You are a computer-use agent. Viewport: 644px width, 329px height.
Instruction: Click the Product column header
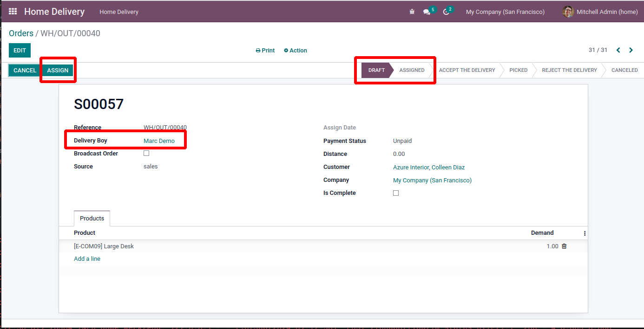(x=85, y=233)
